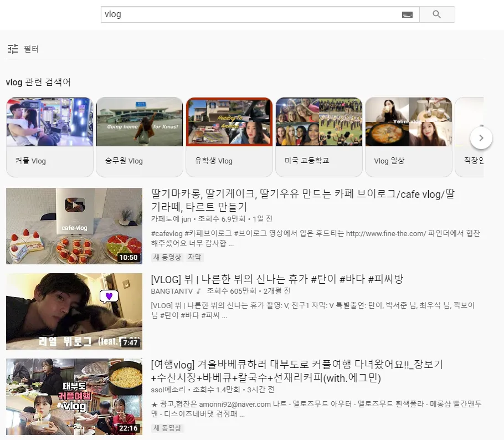Play the cafe vlog strawberry video thumbnail
The height and width of the screenshot is (440, 504).
(x=74, y=226)
